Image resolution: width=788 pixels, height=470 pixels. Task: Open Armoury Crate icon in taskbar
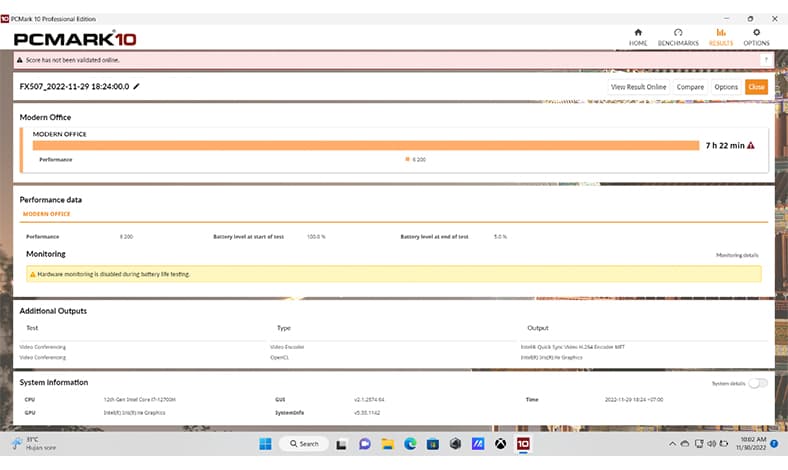[x=455, y=444]
